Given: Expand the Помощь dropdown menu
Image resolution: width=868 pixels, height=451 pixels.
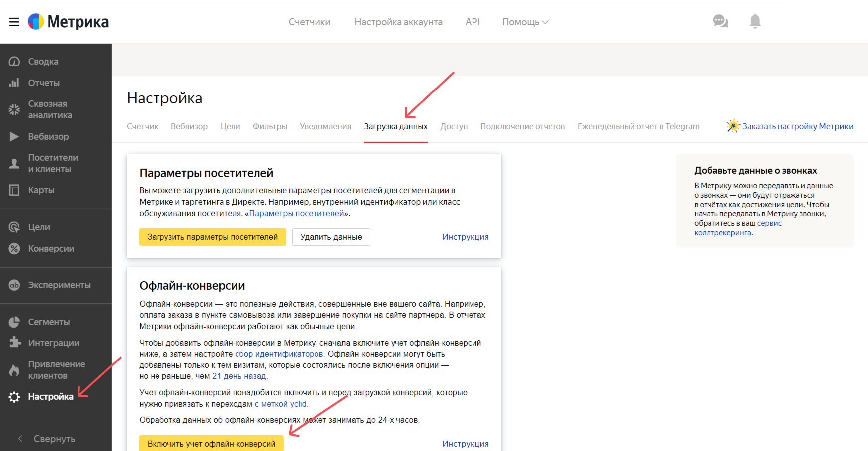Looking at the screenshot, I should (525, 22).
